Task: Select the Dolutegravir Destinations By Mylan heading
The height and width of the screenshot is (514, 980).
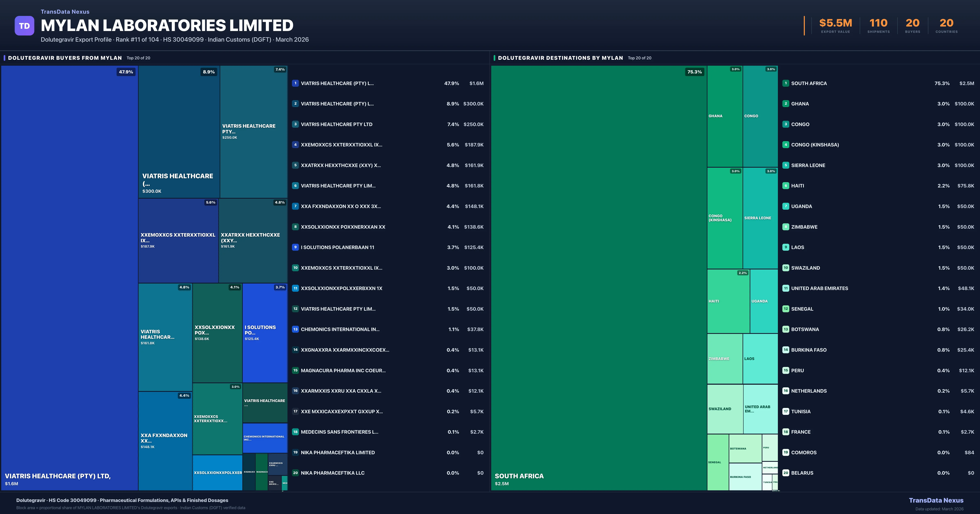Action: tap(560, 58)
